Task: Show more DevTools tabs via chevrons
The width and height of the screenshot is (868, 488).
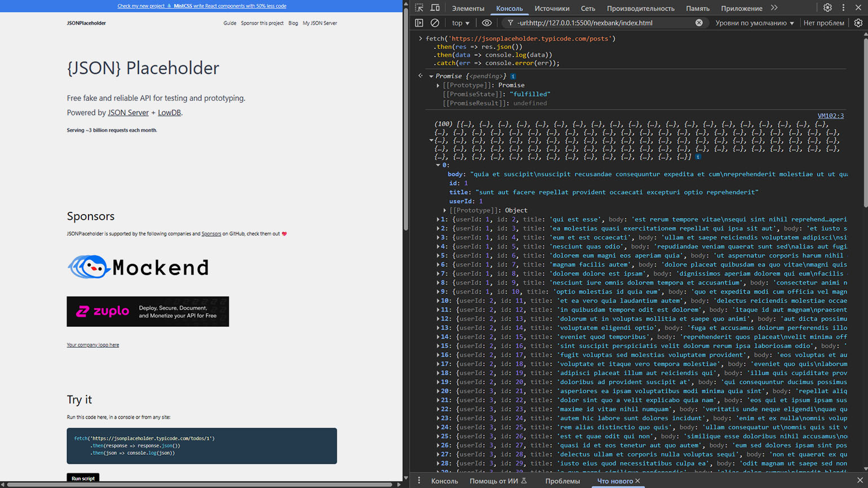Action: click(x=774, y=8)
